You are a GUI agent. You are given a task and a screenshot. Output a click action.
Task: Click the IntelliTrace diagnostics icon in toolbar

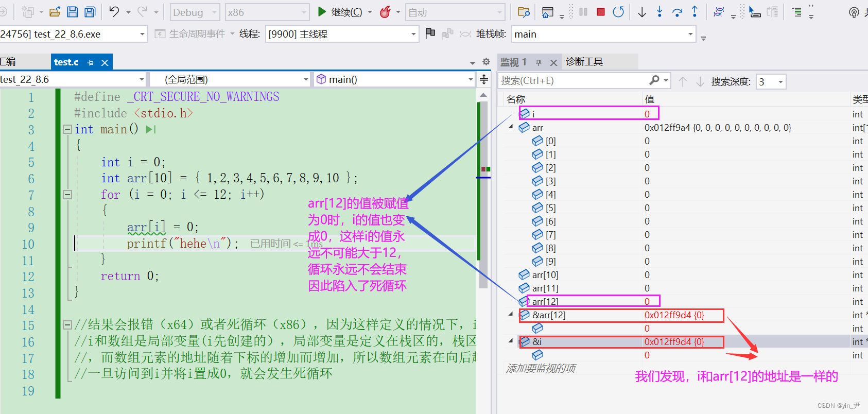click(719, 12)
